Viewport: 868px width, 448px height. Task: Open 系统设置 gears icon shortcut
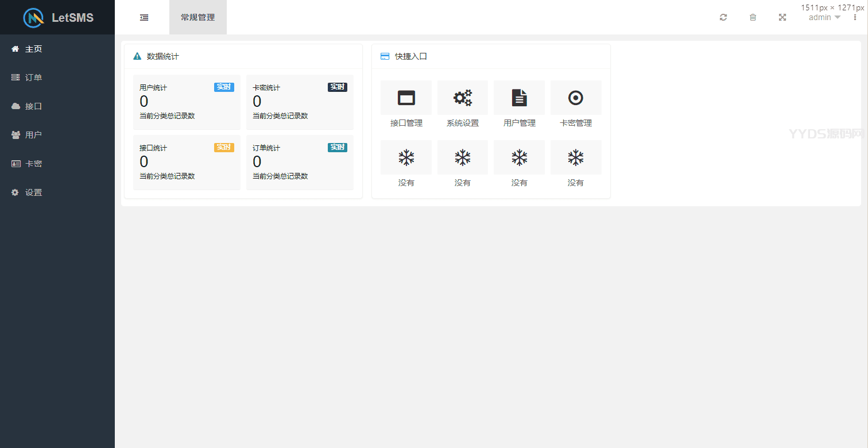click(x=463, y=98)
